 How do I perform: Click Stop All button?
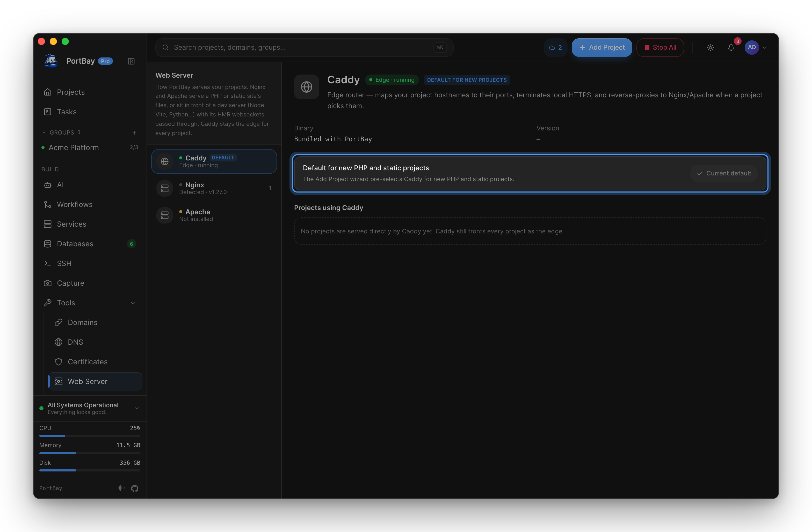pyautogui.click(x=660, y=48)
